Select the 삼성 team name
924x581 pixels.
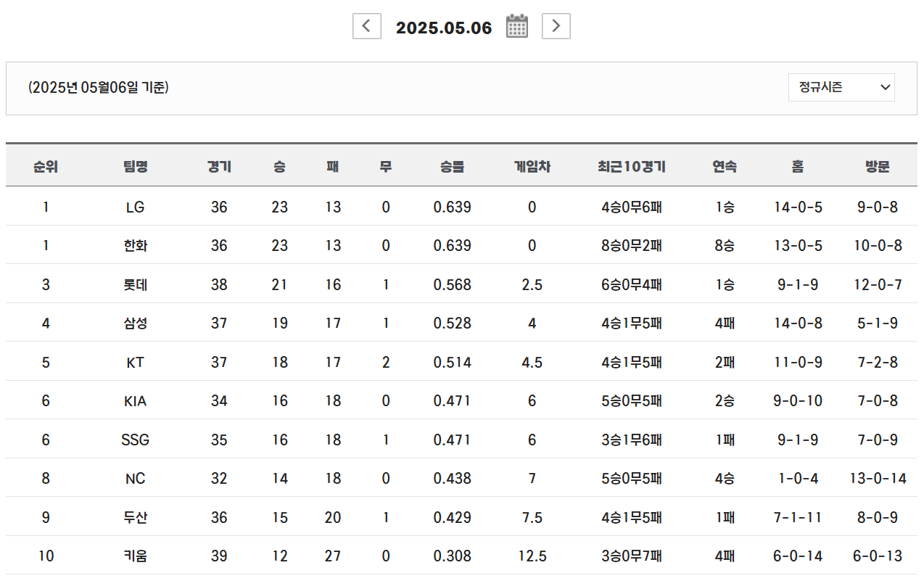[x=136, y=324]
